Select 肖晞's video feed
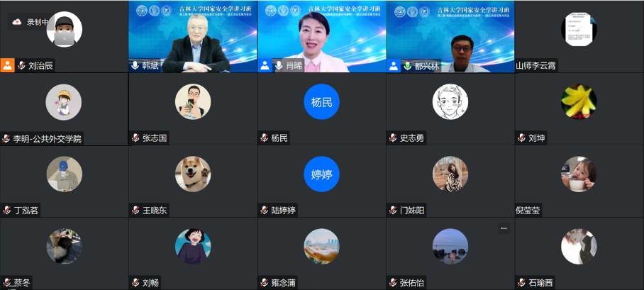Image resolution: width=644 pixels, height=290 pixels. [x=321, y=37]
